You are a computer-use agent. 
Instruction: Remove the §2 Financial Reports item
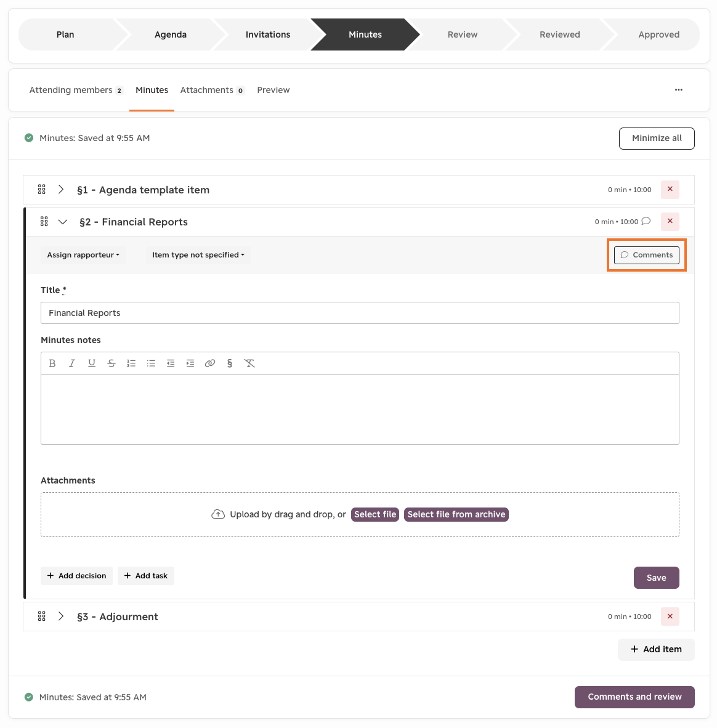click(670, 221)
